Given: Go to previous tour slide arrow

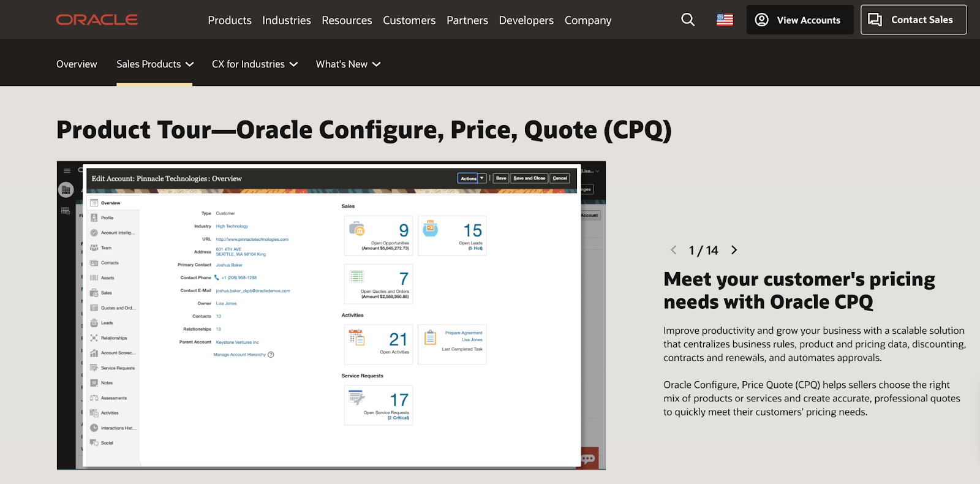Looking at the screenshot, I should click(x=674, y=250).
